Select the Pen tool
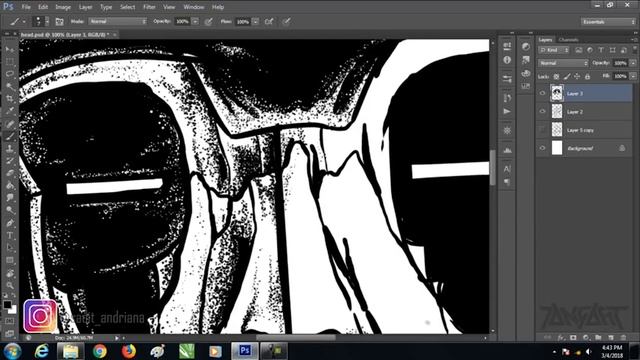640x360 pixels. [10, 223]
